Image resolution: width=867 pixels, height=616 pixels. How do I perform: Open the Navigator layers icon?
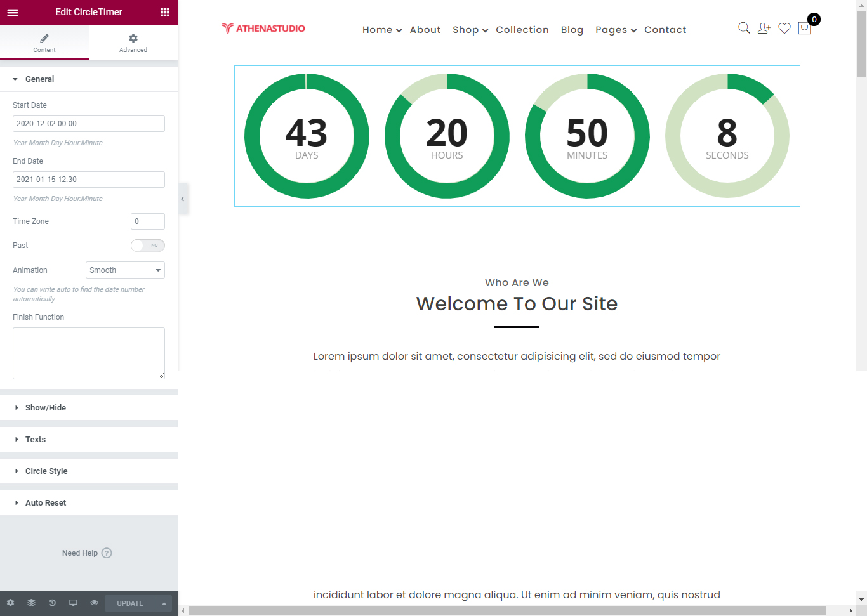pos(31,603)
